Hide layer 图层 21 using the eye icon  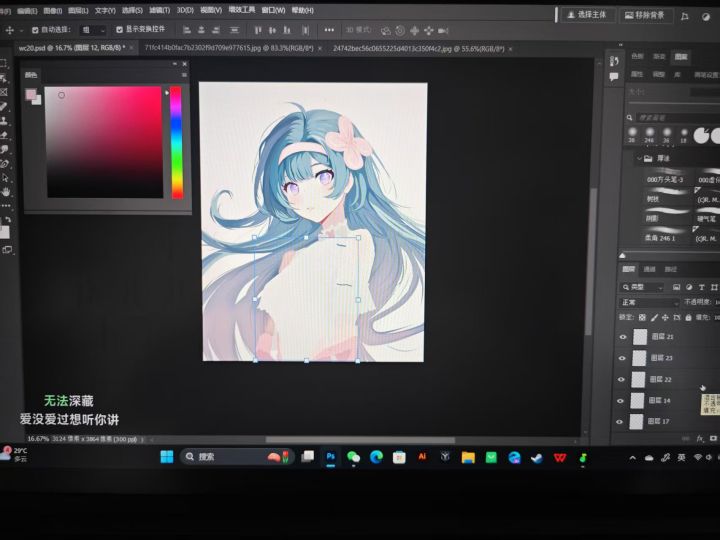pyautogui.click(x=622, y=337)
